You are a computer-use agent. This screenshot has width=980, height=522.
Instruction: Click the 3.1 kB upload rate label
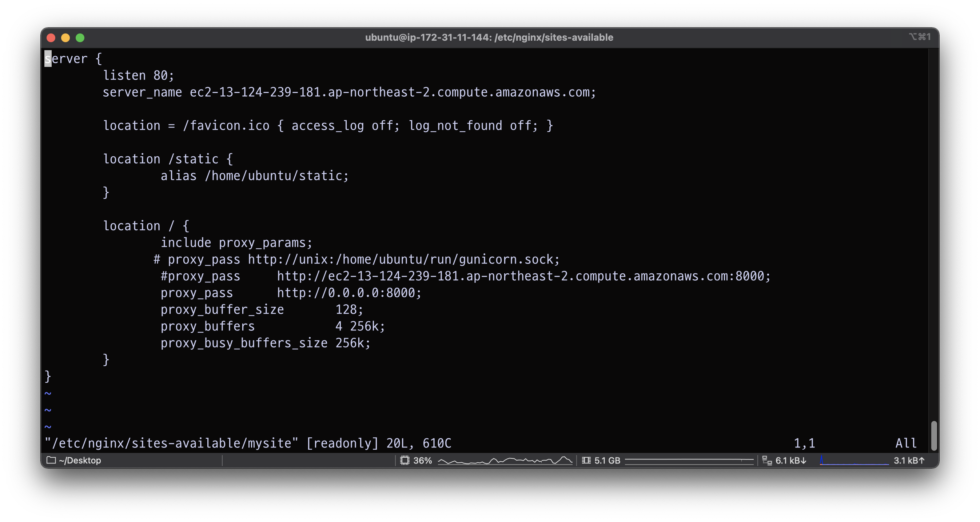coord(908,461)
